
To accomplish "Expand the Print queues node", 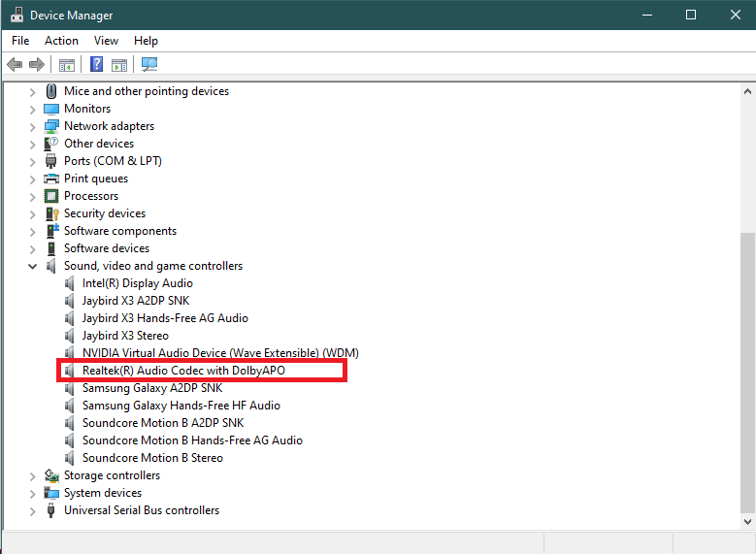I will pyautogui.click(x=32, y=179).
